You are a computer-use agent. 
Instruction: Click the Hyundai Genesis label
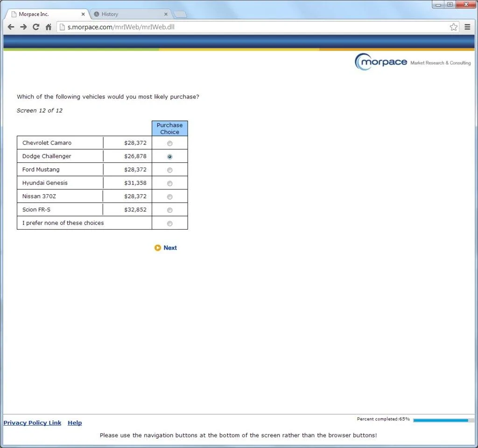tap(45, 183)
